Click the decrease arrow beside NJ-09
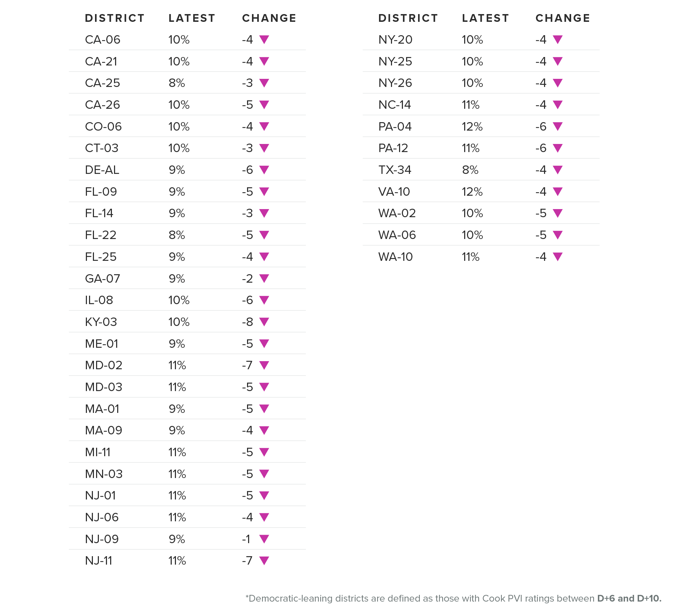Image resolution: width=676 pixels, height=616 pixels. [264, 539]
